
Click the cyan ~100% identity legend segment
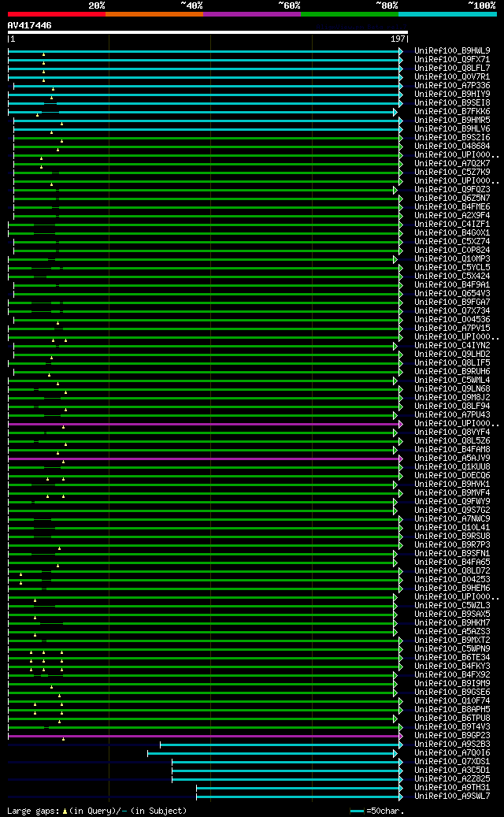[x=448, y=14]
